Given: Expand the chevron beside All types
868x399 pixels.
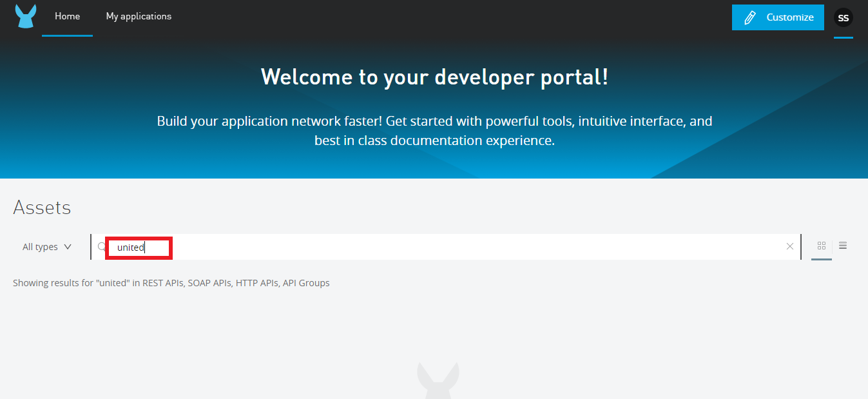Looking at the screenshot, I should (x=68, y=247).
